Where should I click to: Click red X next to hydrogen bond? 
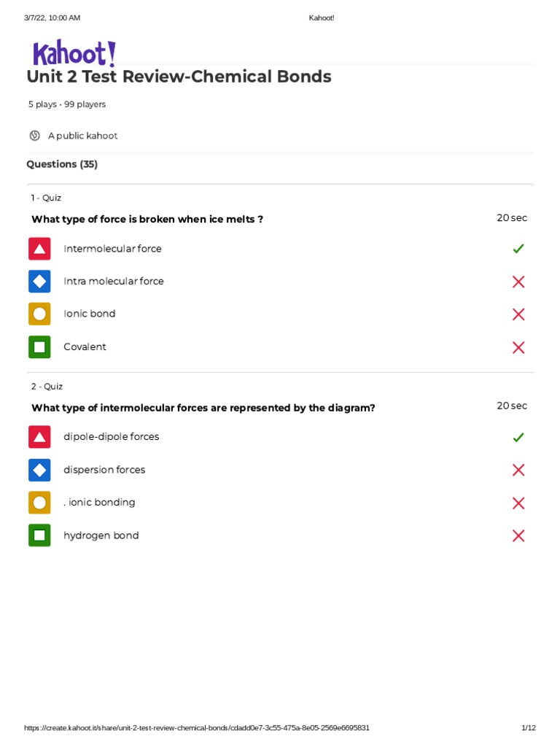tap(518, 536)
